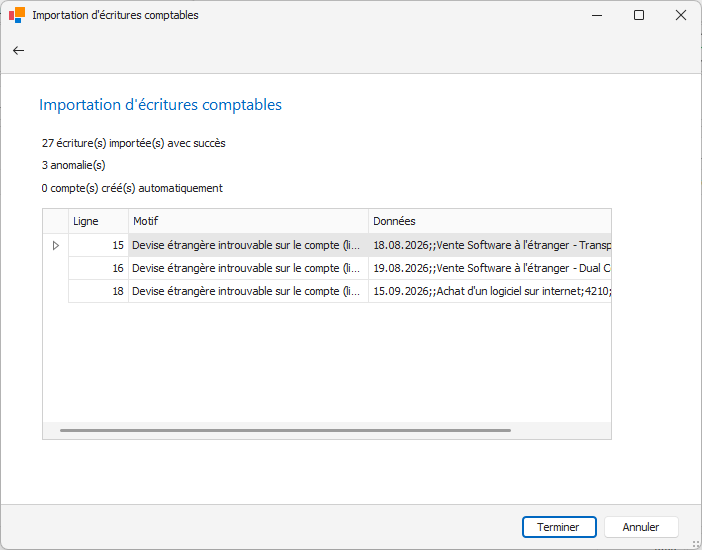Click the application logo in title bar

[x=17, y=15]
